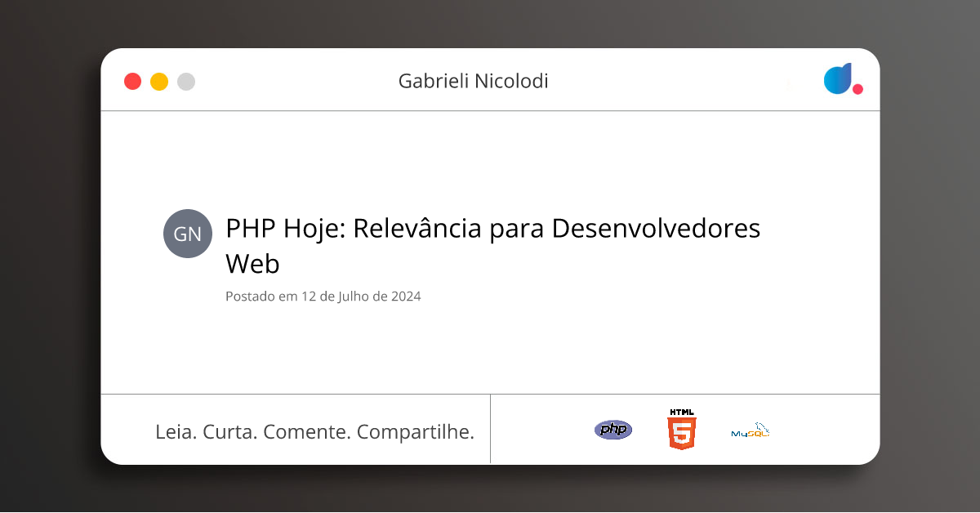Click the posted date 12 de Julho de 2024
The width and height of the screenshot is (980, 513).
tap(323, 296)
